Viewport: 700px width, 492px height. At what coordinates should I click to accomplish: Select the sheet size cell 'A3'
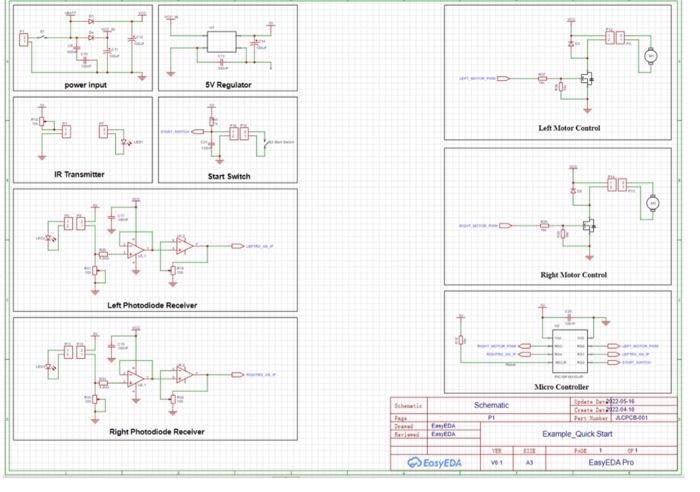click(x=529, y=463)
